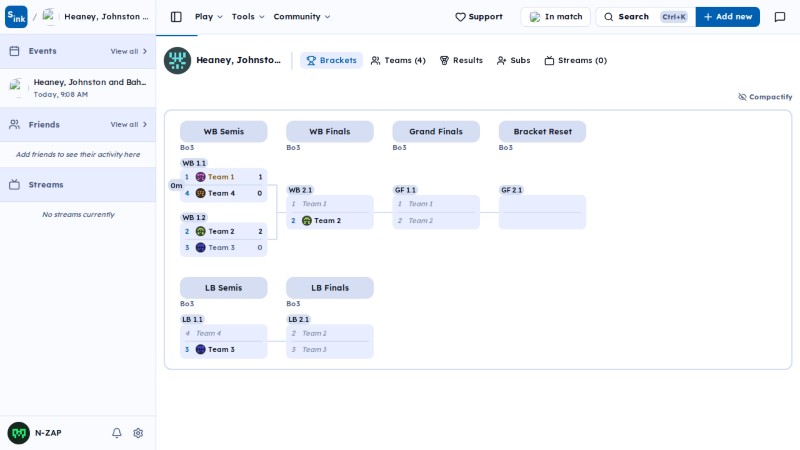The height and width of the screenshot is (450, 800).
Task: Open match GF 2.1 label
Action: 512,190
